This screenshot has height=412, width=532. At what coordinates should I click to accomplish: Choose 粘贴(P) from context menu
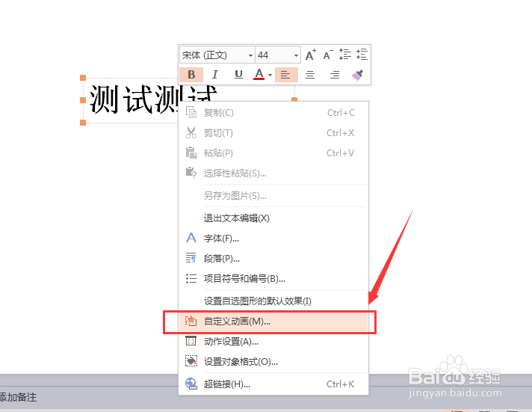273,153
